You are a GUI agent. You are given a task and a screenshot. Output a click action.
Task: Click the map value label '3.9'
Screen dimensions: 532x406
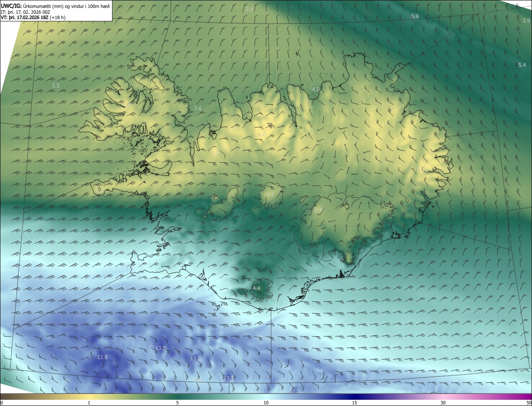526,21
